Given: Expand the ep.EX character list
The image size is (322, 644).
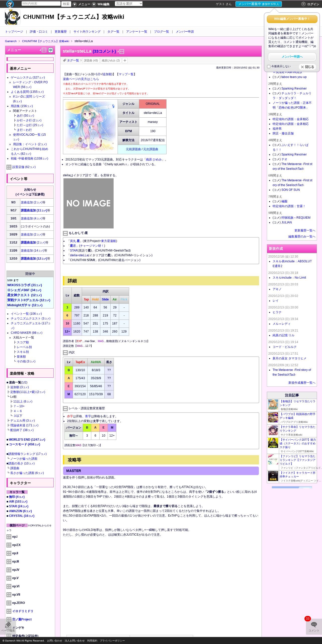Looking at the screenshot, I should (9, 545).
